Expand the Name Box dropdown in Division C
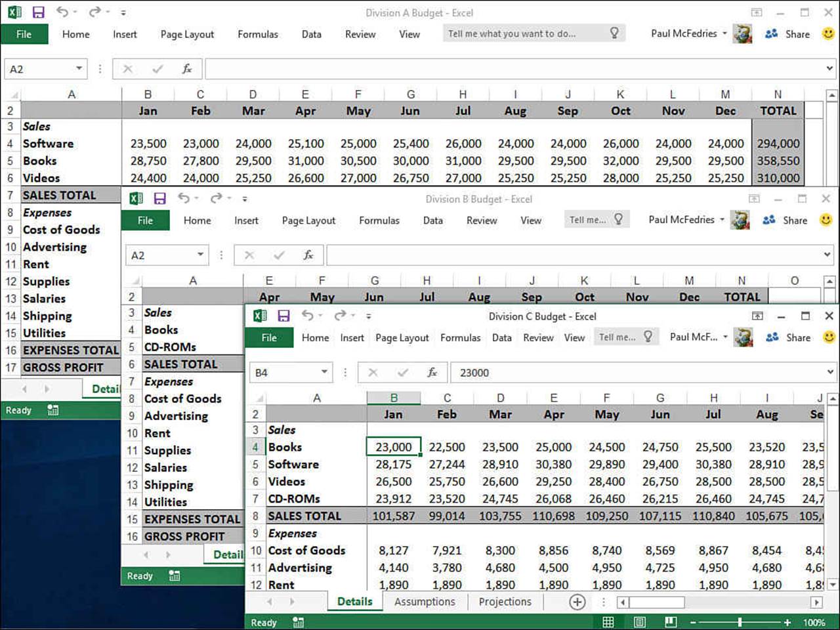840x630 pixels. 324,372
